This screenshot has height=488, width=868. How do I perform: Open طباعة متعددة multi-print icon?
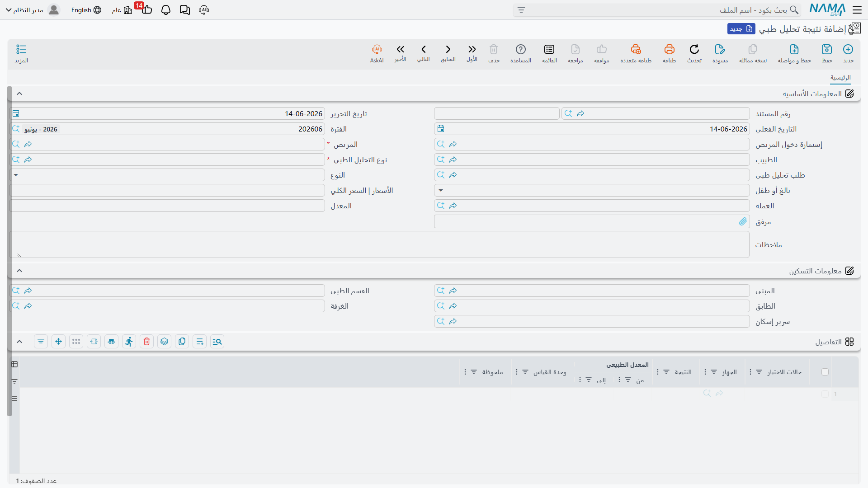(x=636, y=53)
